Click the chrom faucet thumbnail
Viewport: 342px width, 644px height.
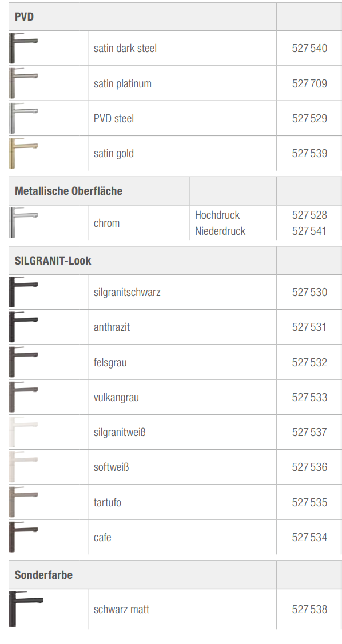point(23,223)
